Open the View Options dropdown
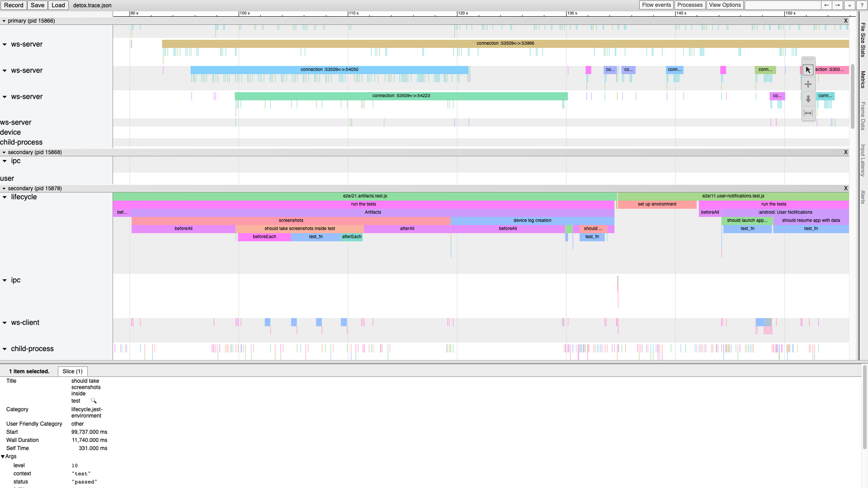 tap(725, 5)
